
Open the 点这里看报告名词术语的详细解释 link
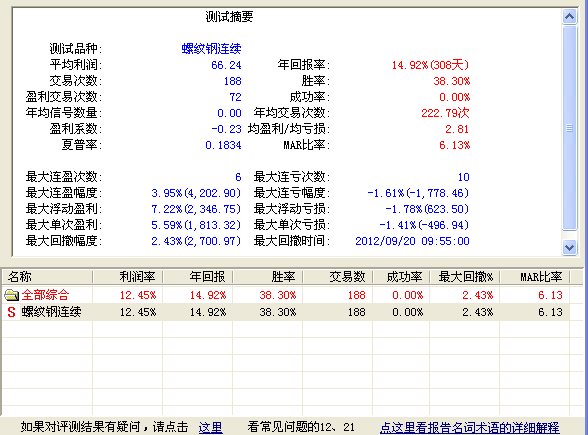tap(470, 427)
